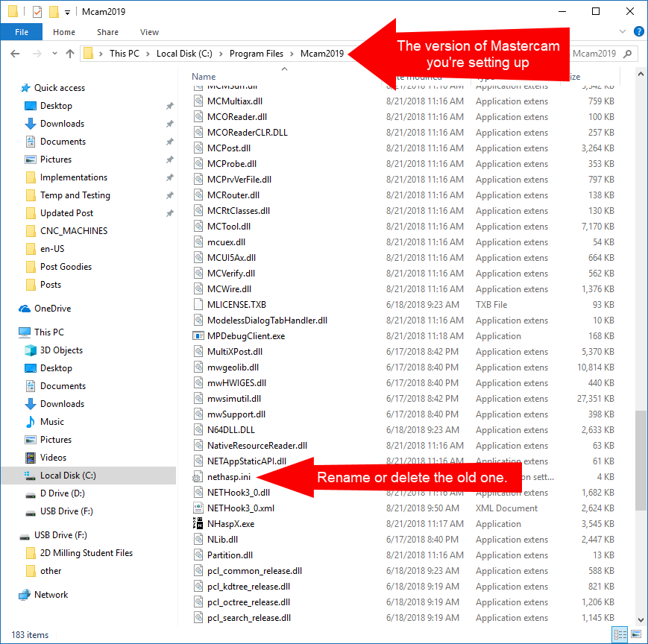Expand the ribbon with chevron
The height and width of the screenshot is (644, 648).
click(x=623, y=31)
